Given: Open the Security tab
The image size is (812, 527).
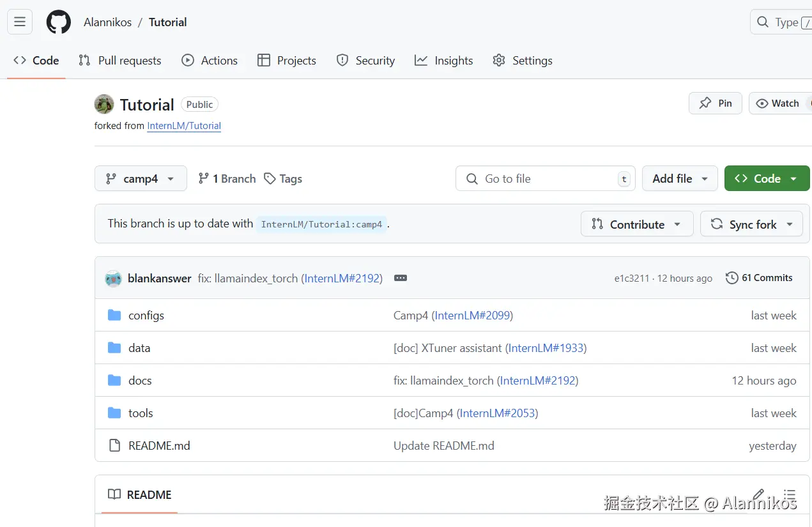Looking at the screenshot, I should tap(366, 61).
